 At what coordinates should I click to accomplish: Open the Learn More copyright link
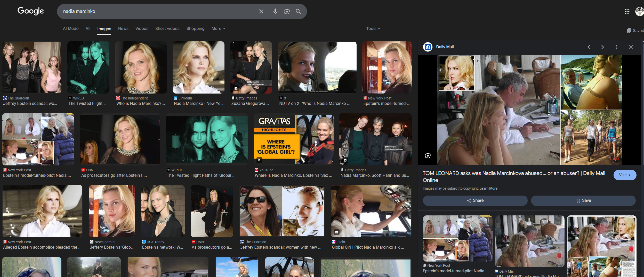tap(488, 188)
